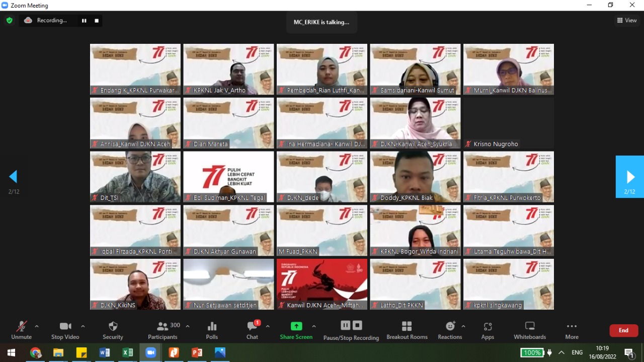Toggle Stop Video camera
The height and width of the screenshot is (362, 644).
coord(65,330)
